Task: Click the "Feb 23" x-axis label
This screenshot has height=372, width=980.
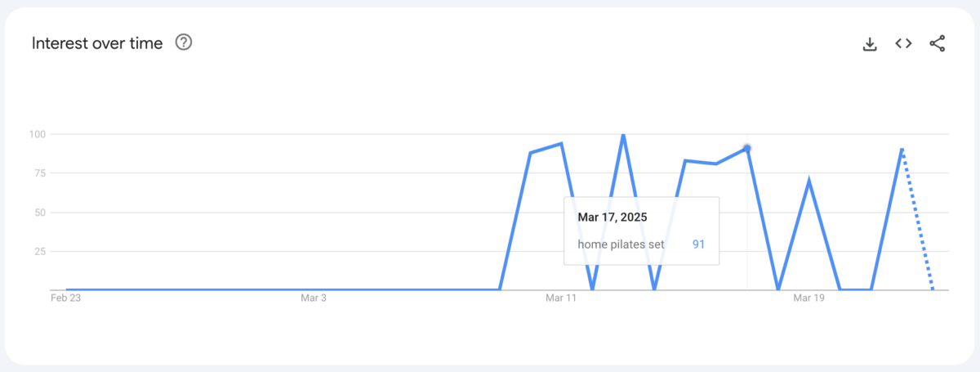Action: click(x=65, y=298)
